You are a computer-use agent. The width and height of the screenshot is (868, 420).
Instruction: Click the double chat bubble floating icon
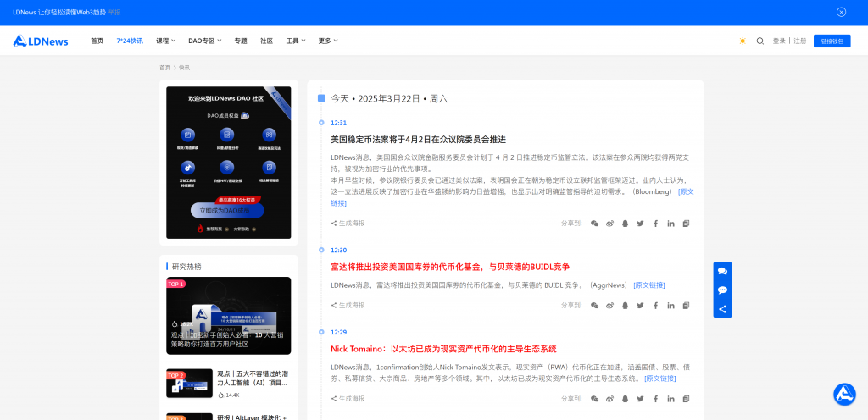722,271
